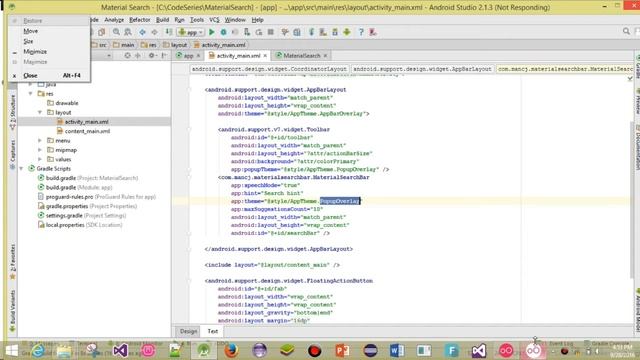Click the highlighted PopupOverlay text in editor
This screenshot has height=360, width=640.
click(340, 201)
